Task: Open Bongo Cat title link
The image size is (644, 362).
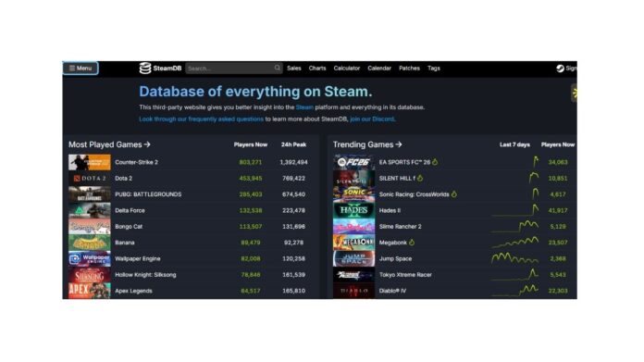Action: point(129,227)
